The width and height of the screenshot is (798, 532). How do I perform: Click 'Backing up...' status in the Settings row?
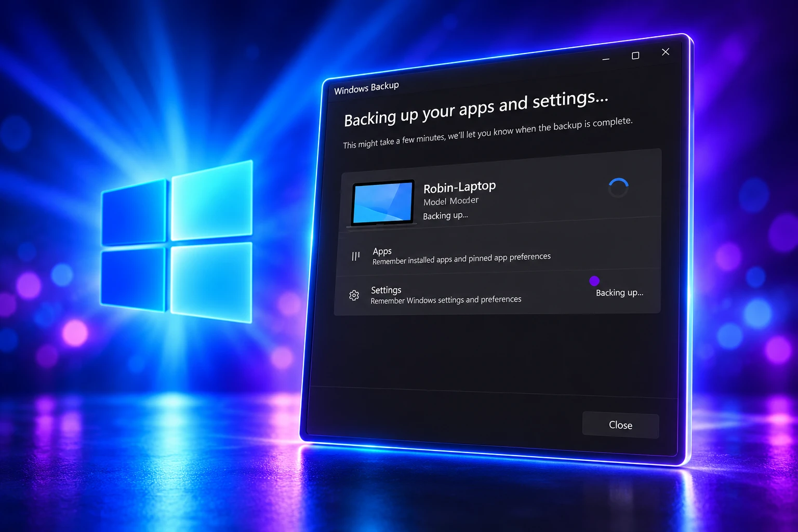pos(619,293)
